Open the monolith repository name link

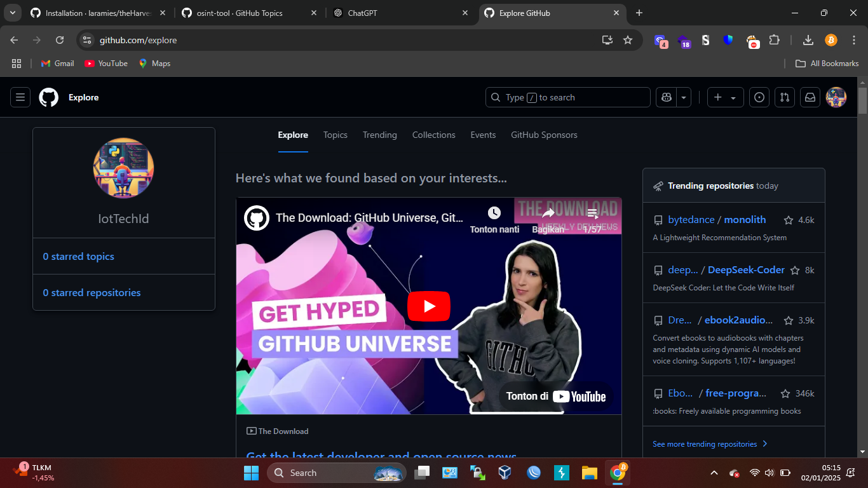pyautogui.click(x=745, y=220)
